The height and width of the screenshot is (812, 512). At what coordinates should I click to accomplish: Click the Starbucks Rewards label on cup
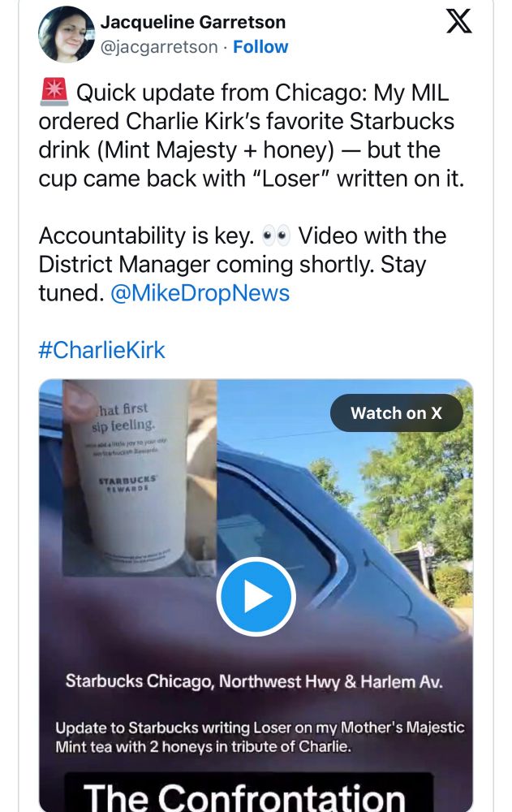(127, 482)
